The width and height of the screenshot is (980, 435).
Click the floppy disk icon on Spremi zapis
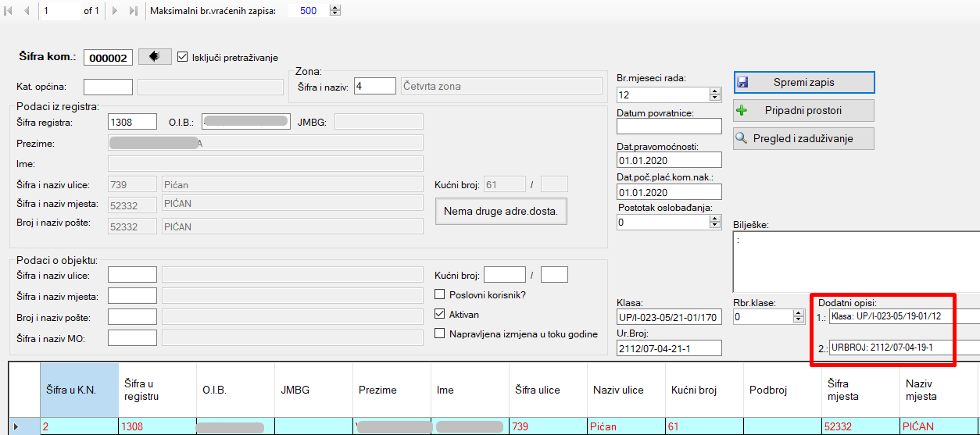coord(743,83)
